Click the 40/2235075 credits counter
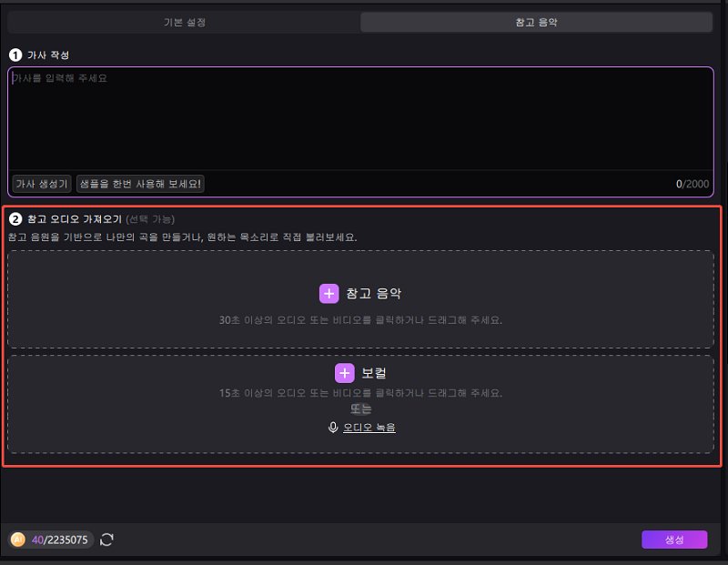 [x=59, y=540]
